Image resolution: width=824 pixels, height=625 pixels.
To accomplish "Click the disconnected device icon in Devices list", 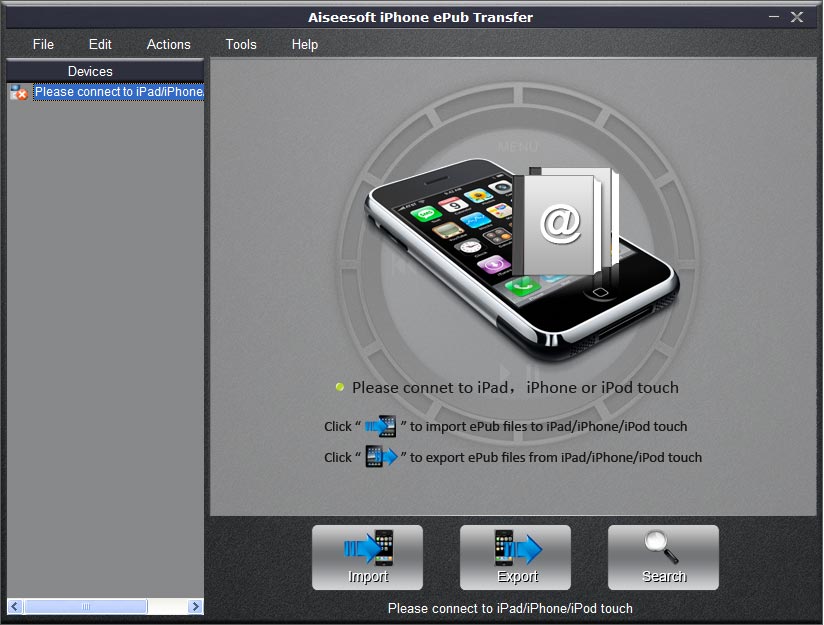I will 17,92.
